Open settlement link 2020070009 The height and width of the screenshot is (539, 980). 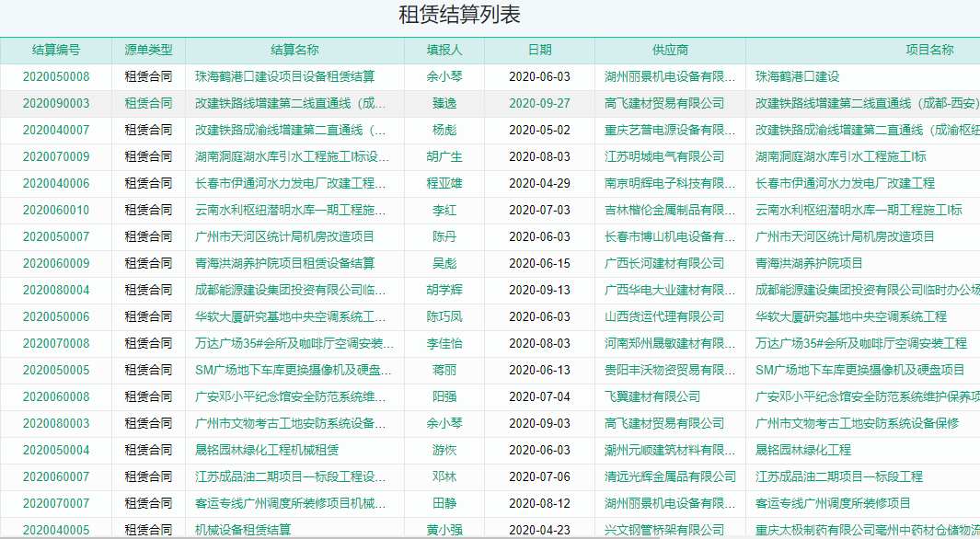pyautogui.click(x=56, y=157)
